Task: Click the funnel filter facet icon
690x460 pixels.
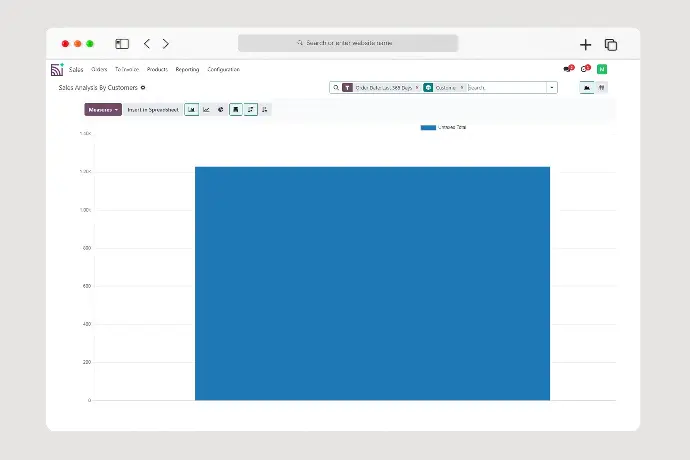Action: [348, 88]
